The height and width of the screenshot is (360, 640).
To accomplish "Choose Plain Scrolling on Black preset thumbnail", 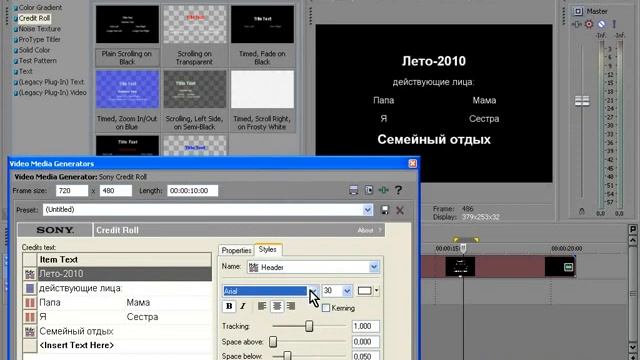I will (127, 24).
